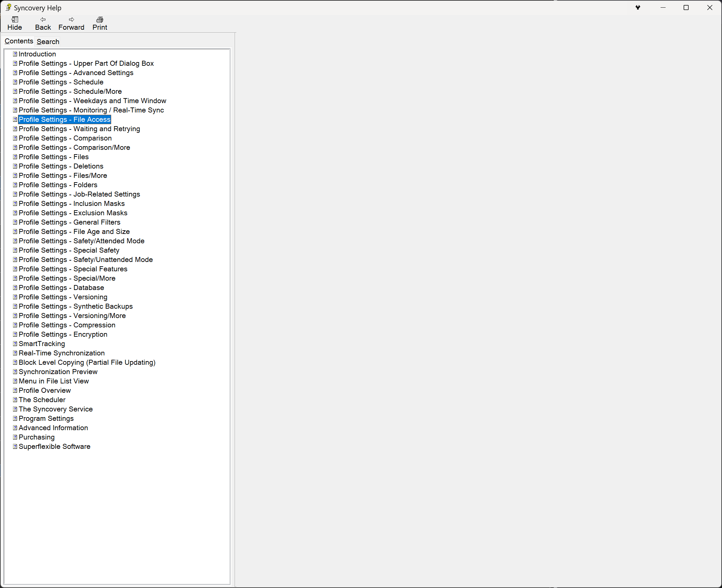Open The Syncovery Service topic
The height and width of the screenshot is (588, 722).
(x=55, y=409)
